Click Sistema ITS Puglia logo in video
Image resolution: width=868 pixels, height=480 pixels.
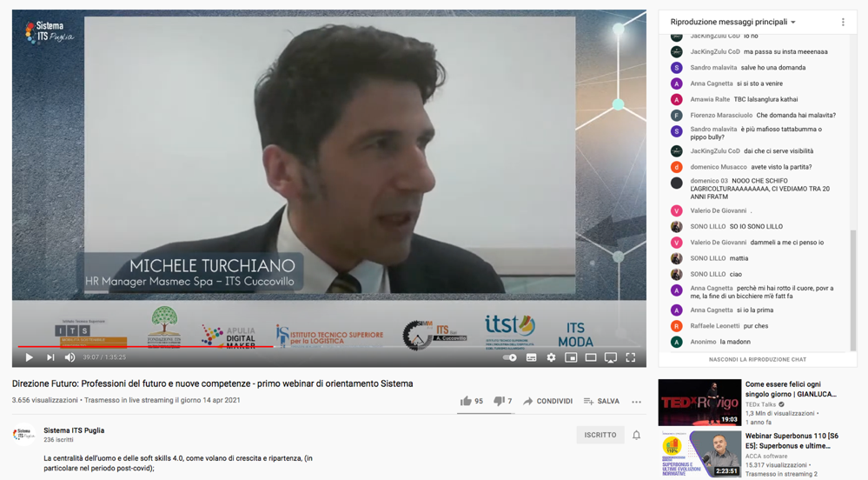(49, 31)
